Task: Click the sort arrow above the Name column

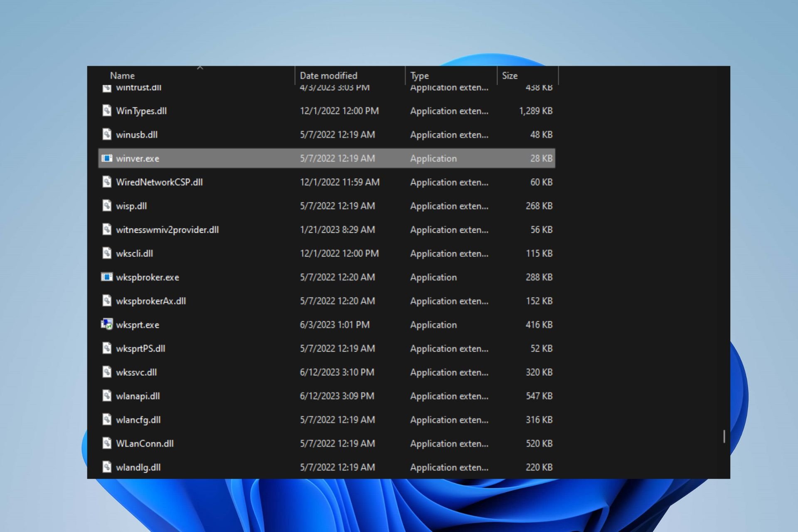Action: pyautogui.click(x=200, y=67)
